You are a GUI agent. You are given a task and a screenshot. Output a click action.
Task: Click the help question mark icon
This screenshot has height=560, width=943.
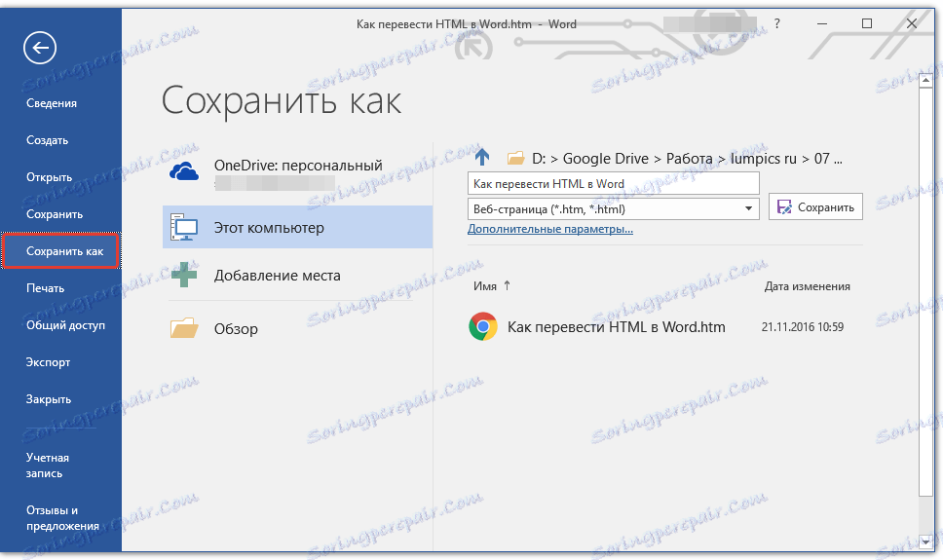point(777,23)
